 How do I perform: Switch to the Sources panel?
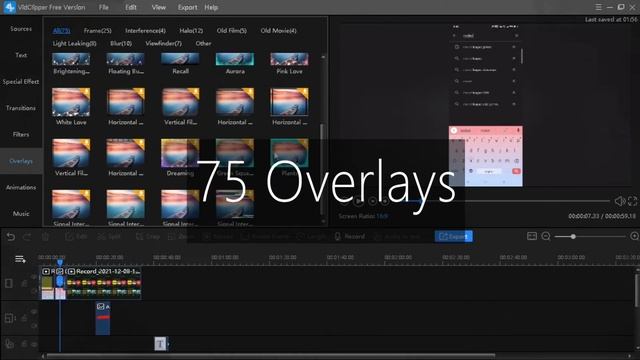click(x=21, y=29)
